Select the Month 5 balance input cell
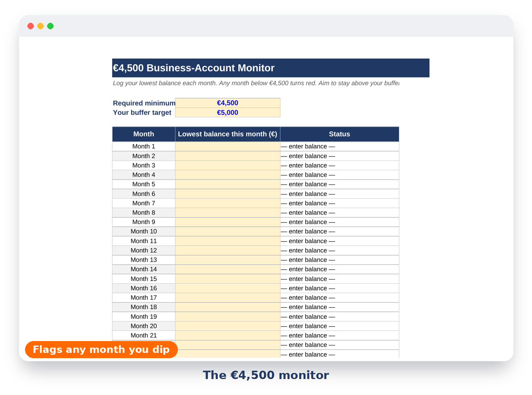Image resolution: width=532 pixels, height=395 pixels. coord(228,184)
